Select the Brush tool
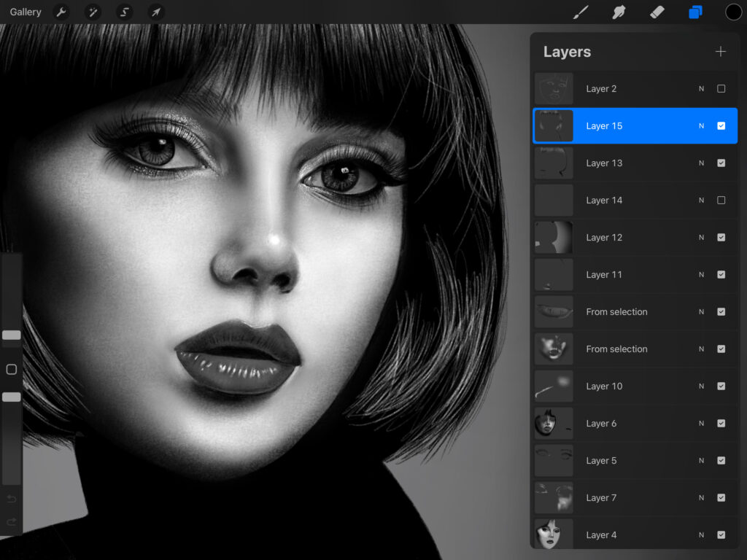The height and width of the screenshot is (560, 747). coord(581,12)
